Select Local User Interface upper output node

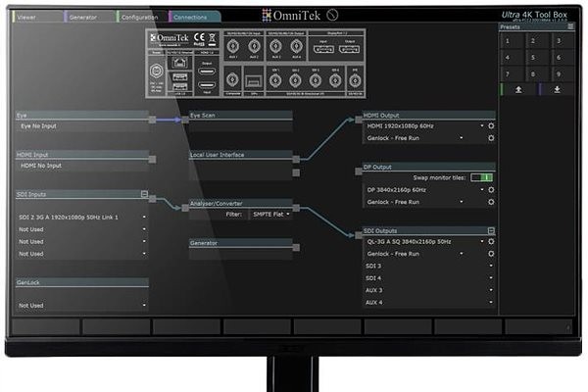296,160
